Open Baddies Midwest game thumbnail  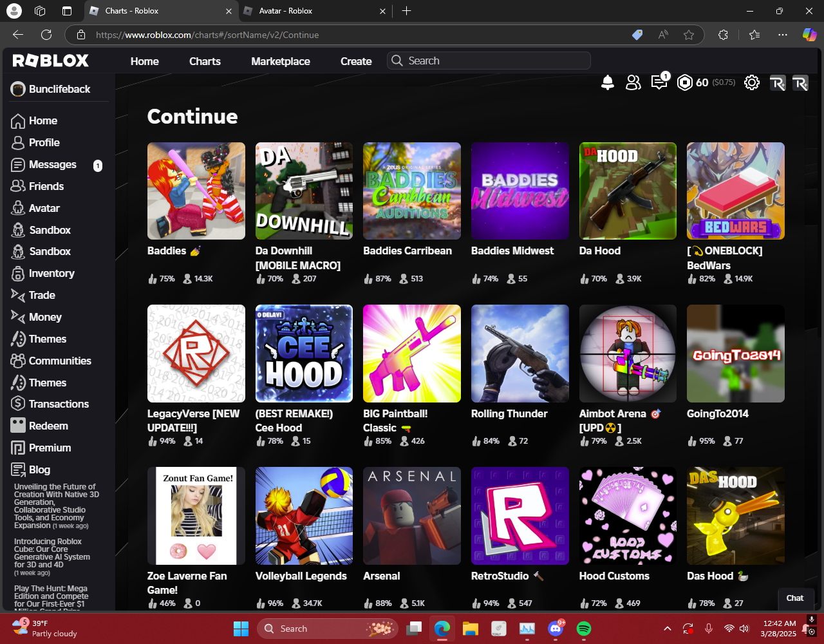(520, 191)
